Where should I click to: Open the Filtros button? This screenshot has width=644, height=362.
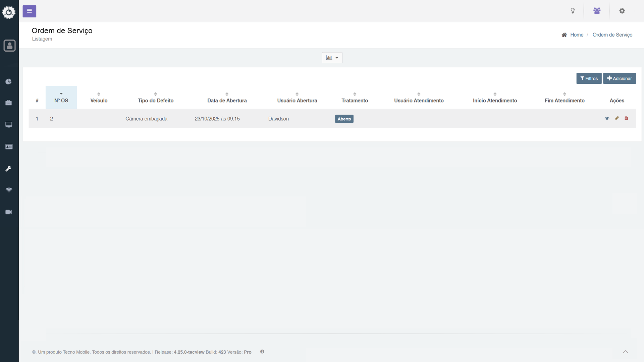click(x=589, y=78)
